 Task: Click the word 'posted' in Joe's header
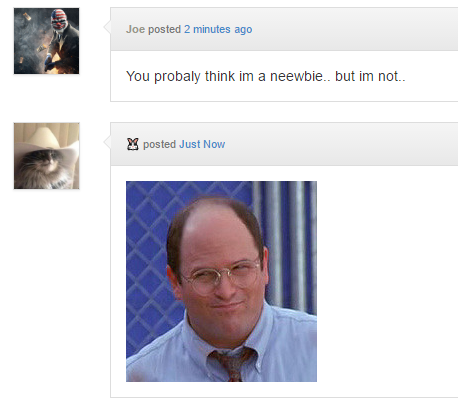click(164, 29)
